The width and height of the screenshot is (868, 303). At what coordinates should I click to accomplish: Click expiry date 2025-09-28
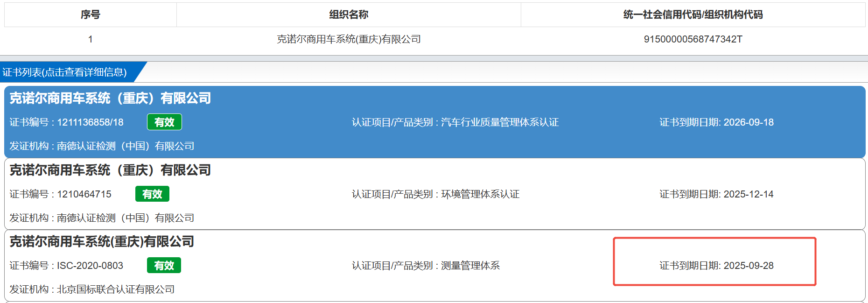[x=749, y=266]
